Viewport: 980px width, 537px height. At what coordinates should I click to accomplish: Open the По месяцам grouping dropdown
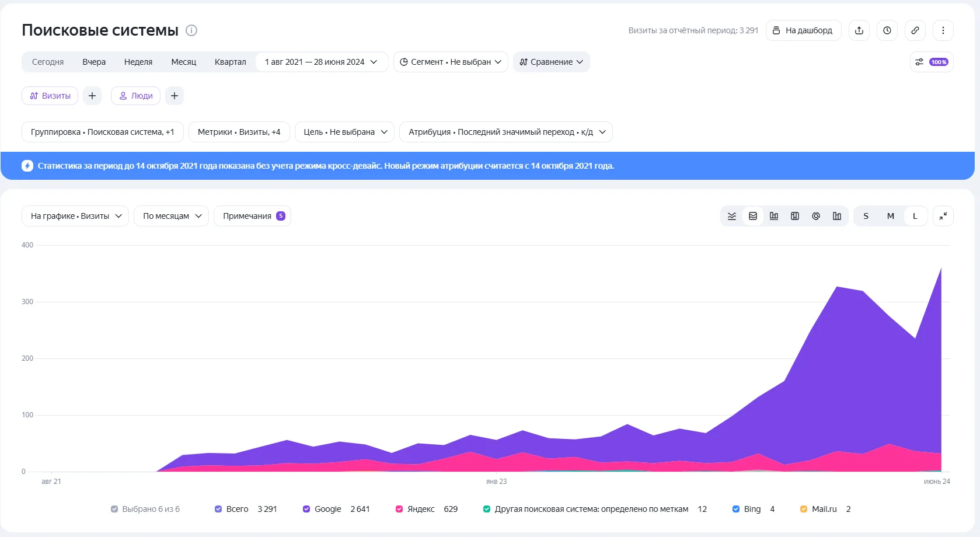tap(171, 216)
